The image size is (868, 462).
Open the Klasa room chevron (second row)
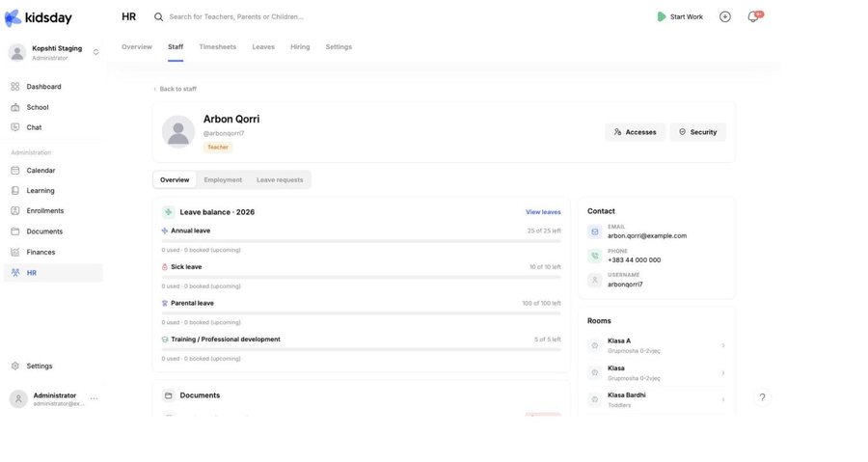723,373
